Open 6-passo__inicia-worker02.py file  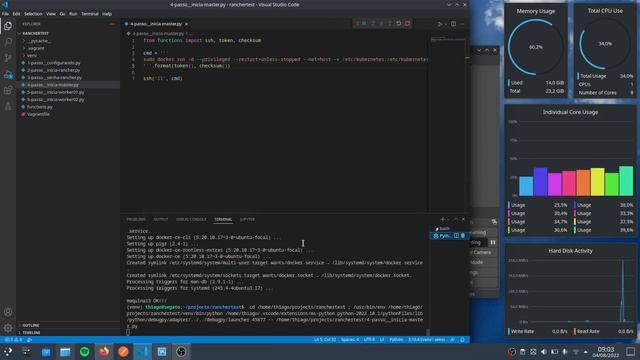point(56,100)
